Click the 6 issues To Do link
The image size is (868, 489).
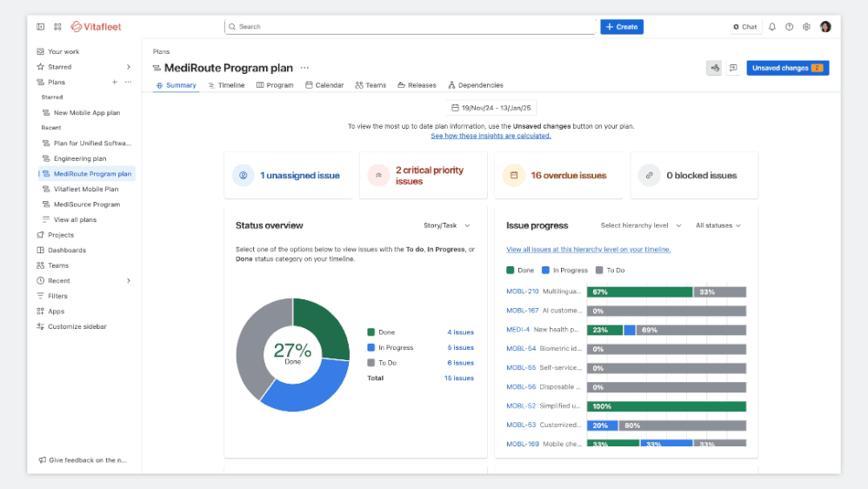coord(461,363)
